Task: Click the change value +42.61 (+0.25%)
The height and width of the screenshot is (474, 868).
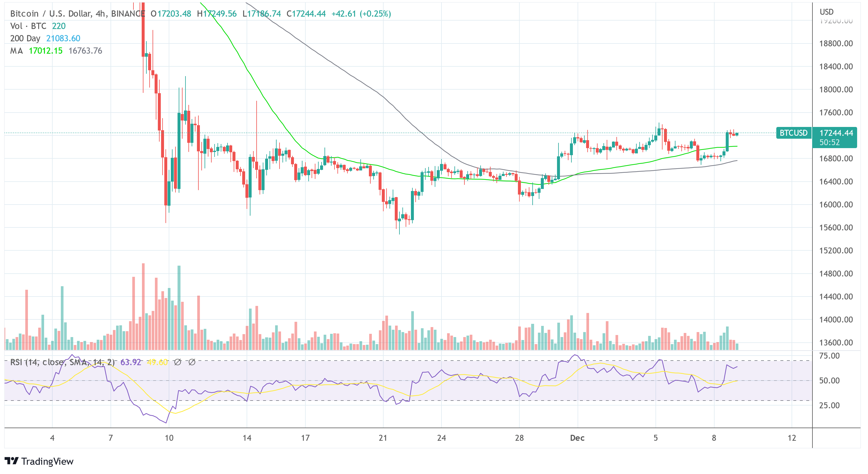Action: point(361,14)
